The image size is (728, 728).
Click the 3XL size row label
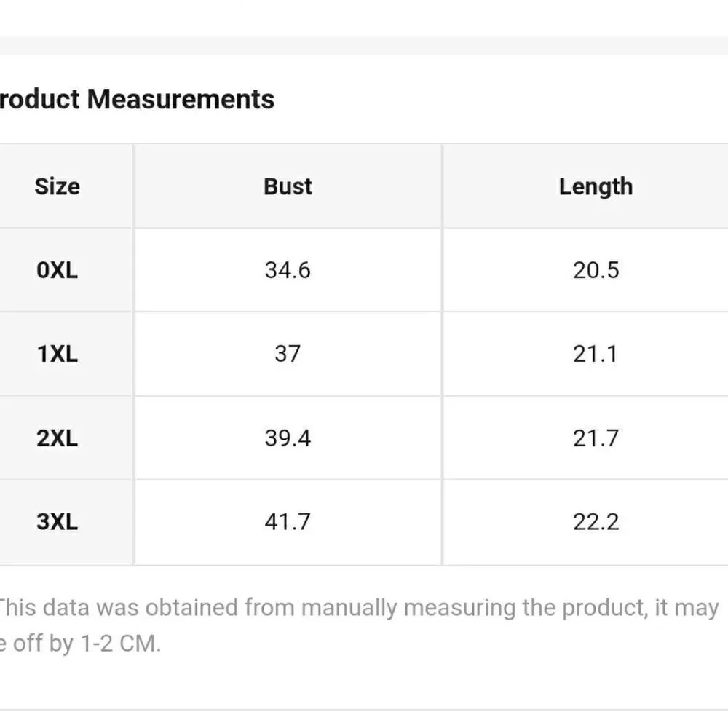point(57,522)
